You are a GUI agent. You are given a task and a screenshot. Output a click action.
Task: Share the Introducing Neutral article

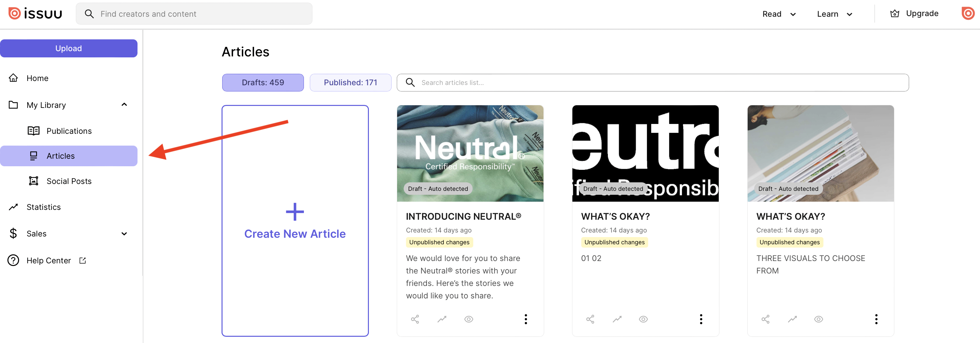point(415,319)
